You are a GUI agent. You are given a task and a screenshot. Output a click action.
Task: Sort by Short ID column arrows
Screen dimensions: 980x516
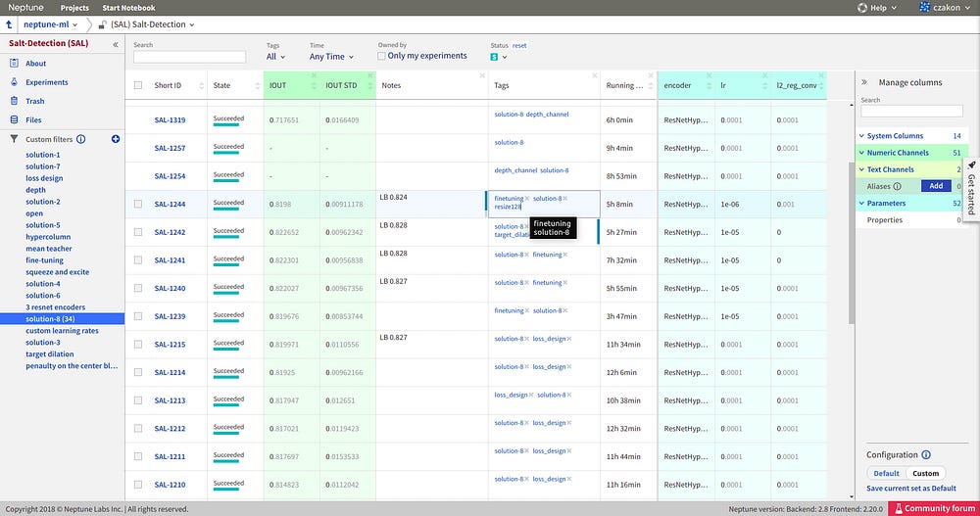201,85
